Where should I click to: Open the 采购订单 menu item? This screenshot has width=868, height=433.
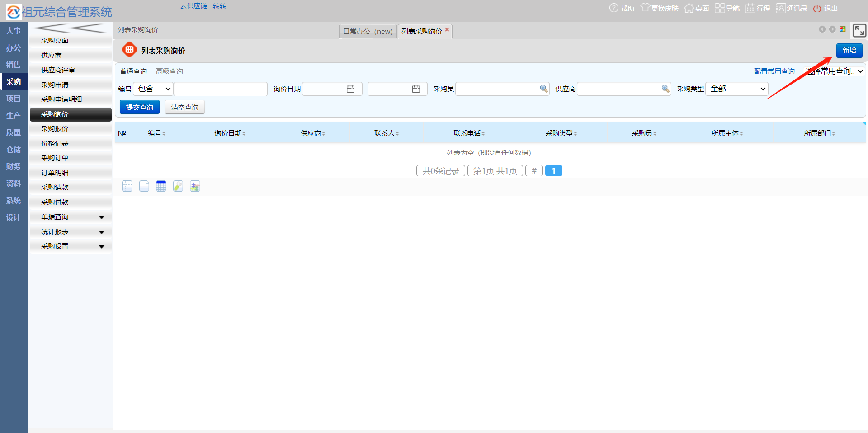click(71, 158)
